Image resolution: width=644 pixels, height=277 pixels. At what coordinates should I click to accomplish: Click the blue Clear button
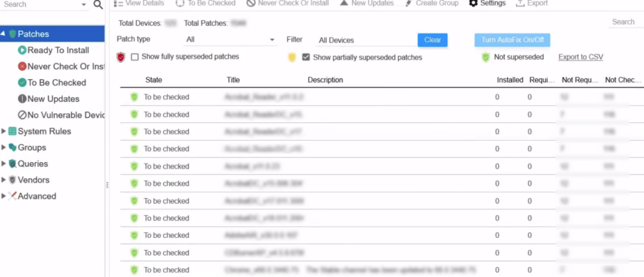433,40
